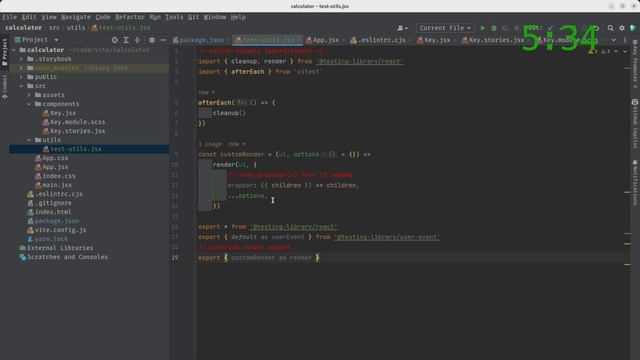Click the line number 19 in the gutter
The width and height of the screenshot is (640, 360).
(x=175, y=258)
